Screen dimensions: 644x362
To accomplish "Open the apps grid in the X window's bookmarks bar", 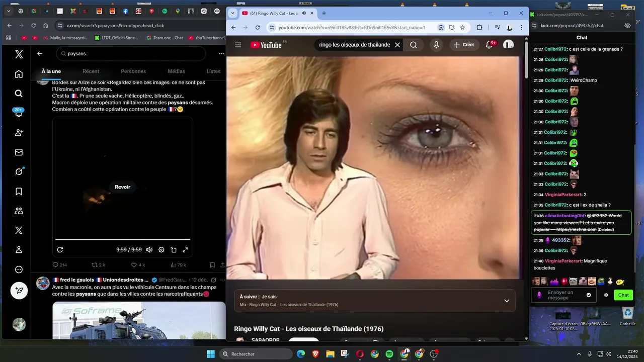I will [x=9, y=38].
